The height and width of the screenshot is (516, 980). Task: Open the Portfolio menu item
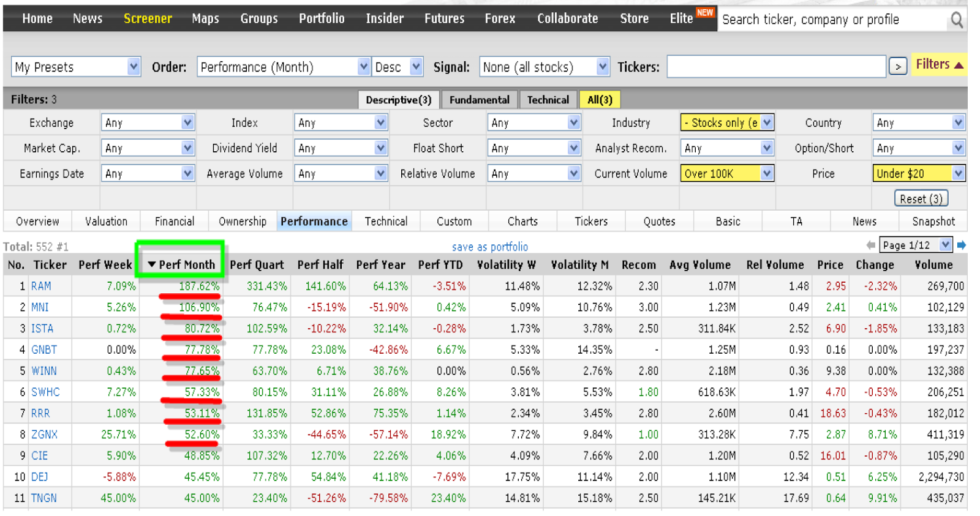click(322, 19)
